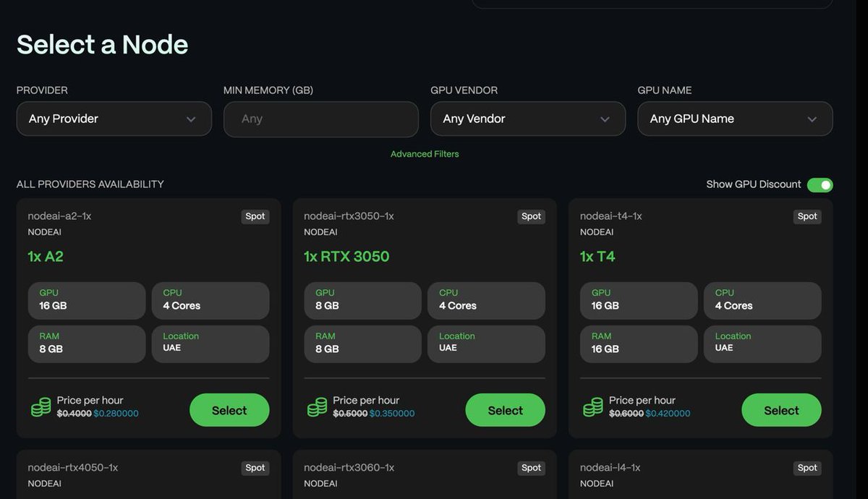Click the GPU 16 GB tile on A2 card
The image size is (868, 499).
click(87, 300)
